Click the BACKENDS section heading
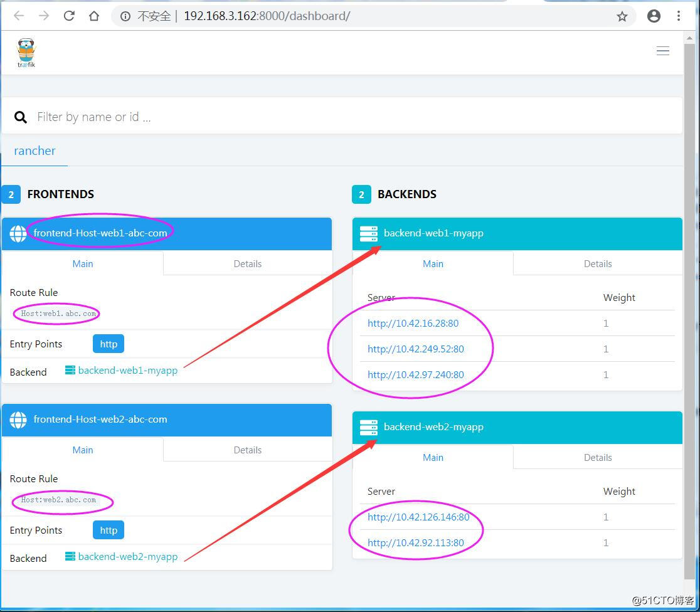Screen dimensions: 700x612 coord(407,194)
